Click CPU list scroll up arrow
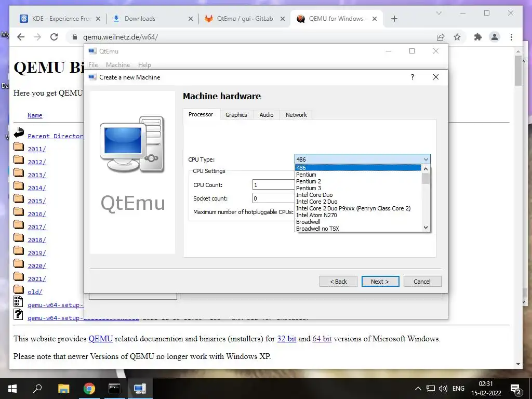This screenshot has height=399, width=532. point(426,169)
